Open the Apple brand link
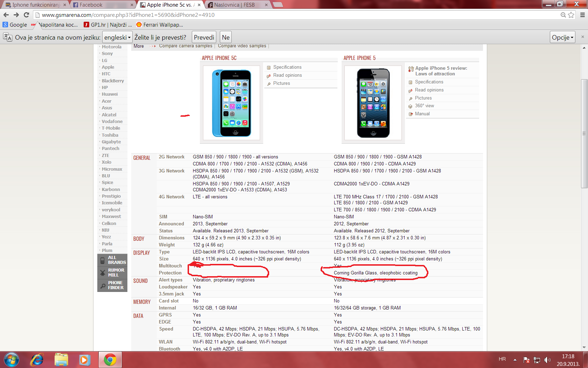This screenshot has height=368, width=588. coord(108,67)
